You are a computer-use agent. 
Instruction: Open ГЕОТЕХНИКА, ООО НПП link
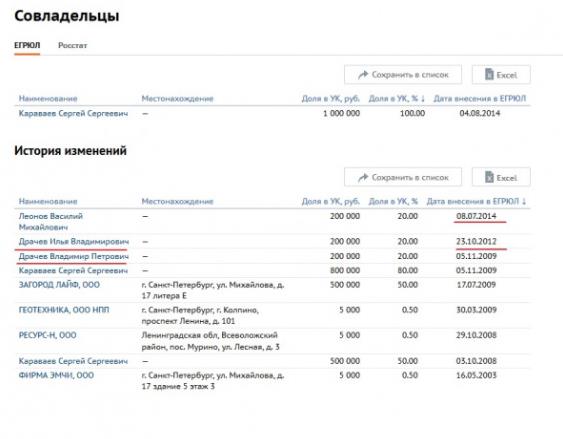[x=64, y=310]
